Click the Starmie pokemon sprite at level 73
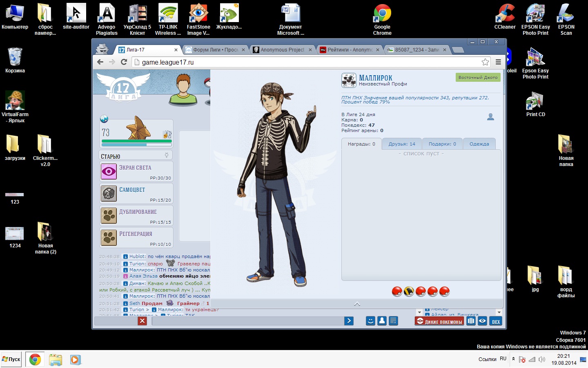Screen dimensions: 588x368 tap(139, 128)
